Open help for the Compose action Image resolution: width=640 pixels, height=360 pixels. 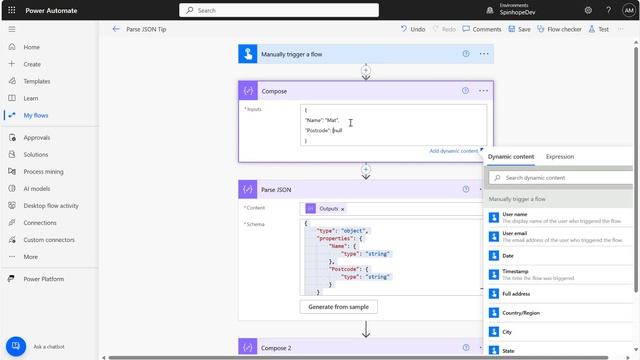pyautogui.click(x=465, y=91)
